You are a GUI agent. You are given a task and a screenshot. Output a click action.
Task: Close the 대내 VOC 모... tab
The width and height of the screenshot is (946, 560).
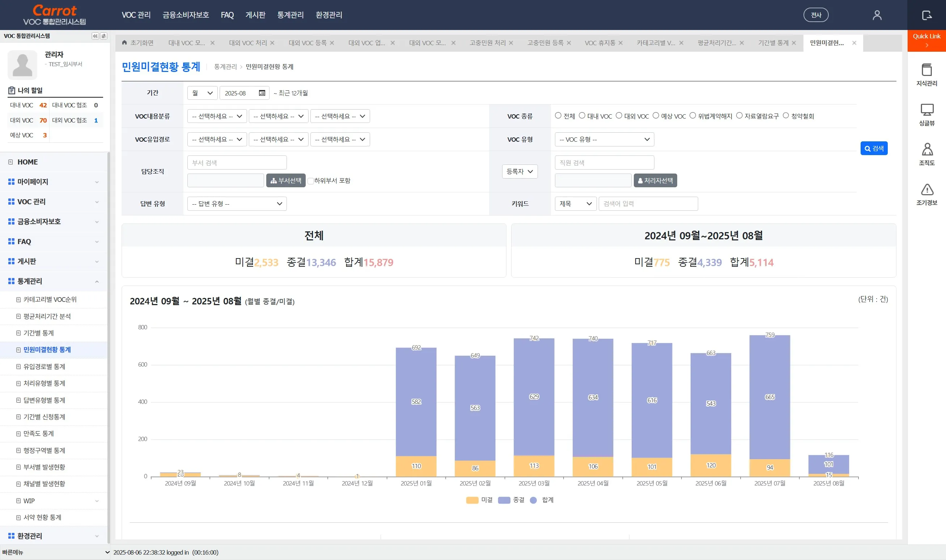212,43
